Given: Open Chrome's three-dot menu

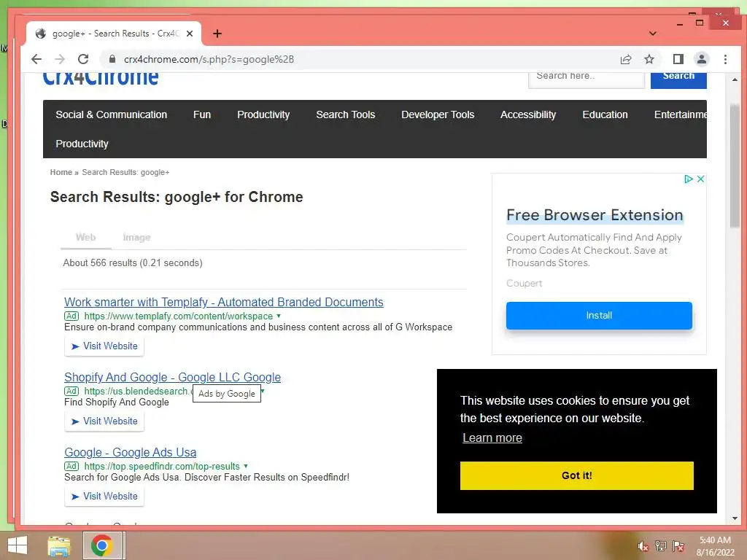Looking at the screenshot, I should click(x=725, y=59).
